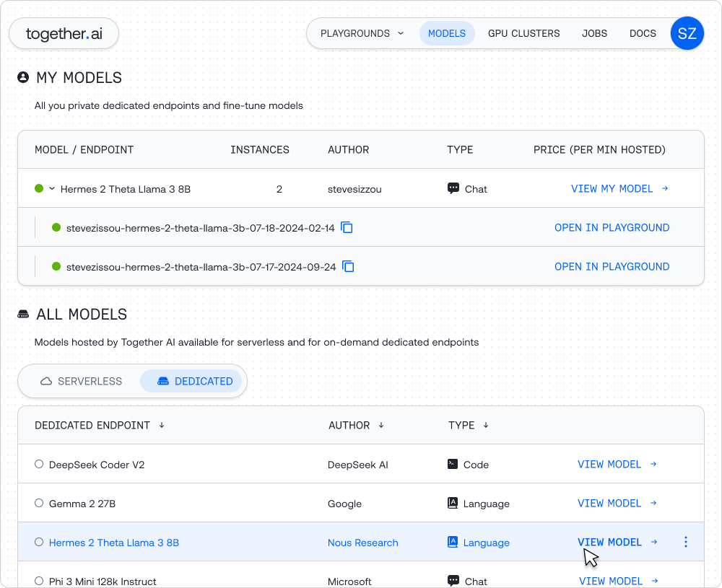The height and width of the screenshot is (588, 722).
Task: Click View My Model link
Action: pyautogui.click(x=619, y=189)
